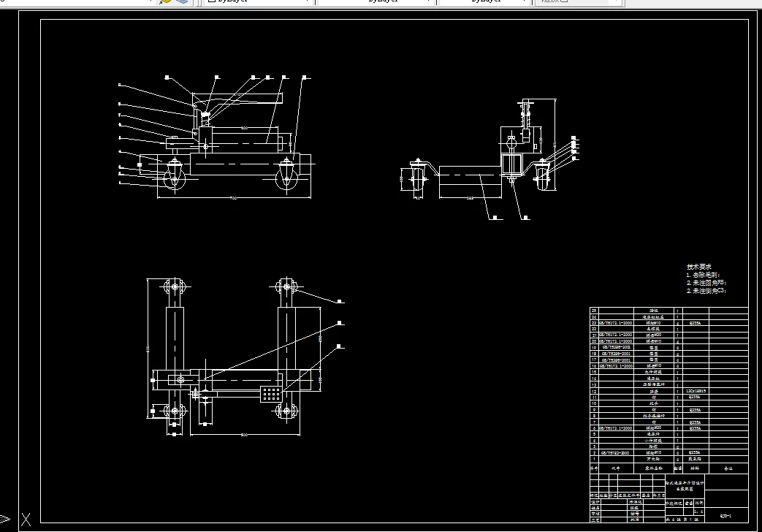Click the note "2. 未注倒角C3"
The height and width of the screenshot is (532, 762).
coord(706,291)
